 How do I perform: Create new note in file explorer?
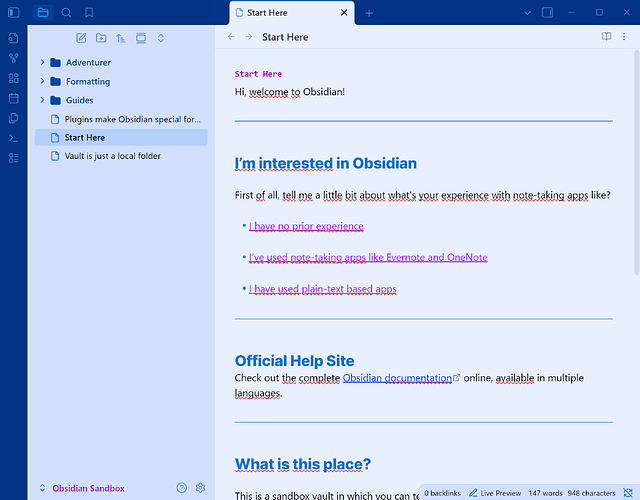[81, 38]
